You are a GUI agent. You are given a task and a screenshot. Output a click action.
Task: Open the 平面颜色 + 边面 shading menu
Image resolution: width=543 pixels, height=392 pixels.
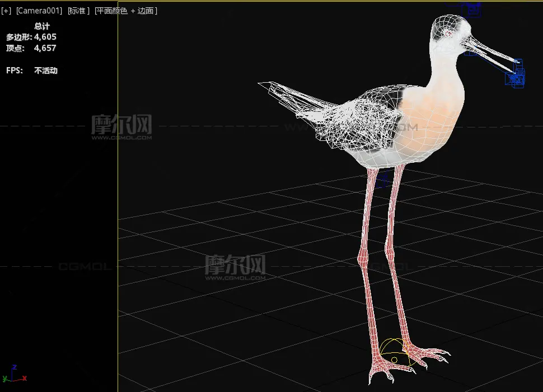[126, 11]
